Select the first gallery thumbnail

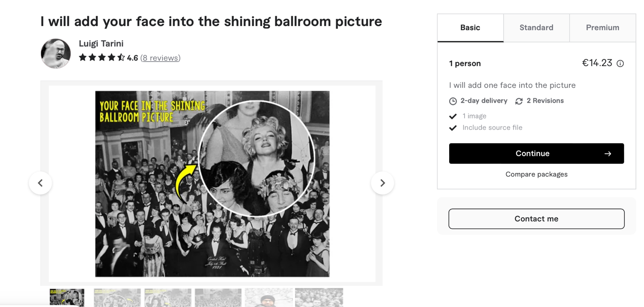click(67, 298)
